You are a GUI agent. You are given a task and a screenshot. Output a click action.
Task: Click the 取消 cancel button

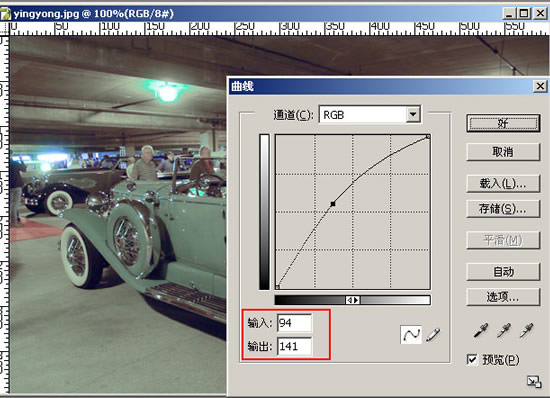503,152
